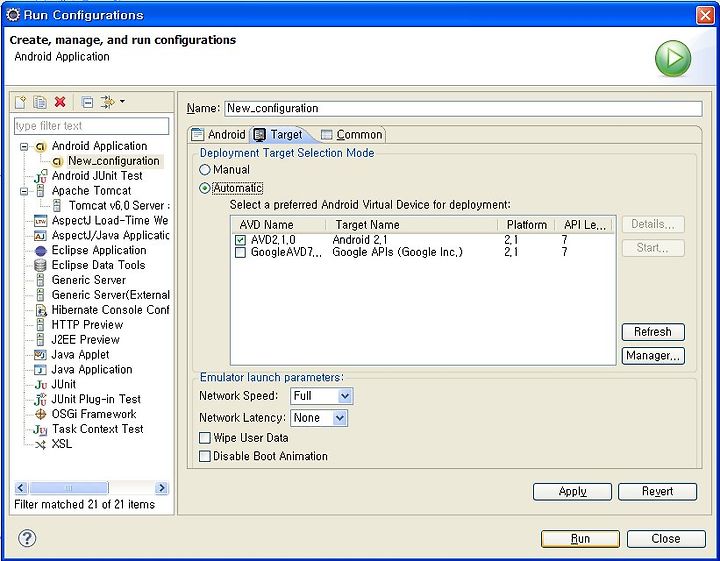The image size is (720, 561).
Task: Click the Close button
Action: 666,539
